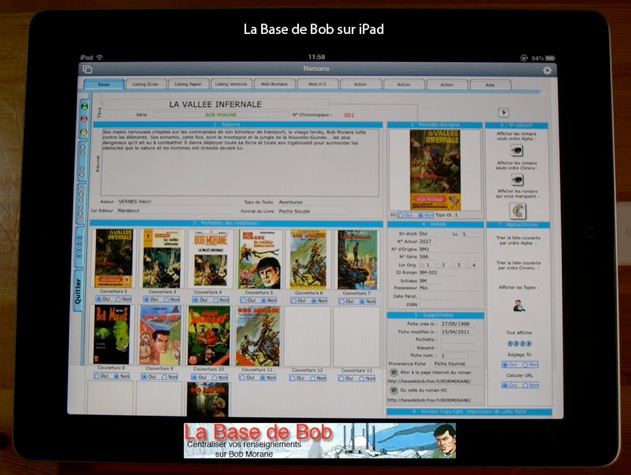This screenshot has width=631, height=475.
Task: Open the URL under 'Ou celle du roman HC'
Action: click(429, 400)
